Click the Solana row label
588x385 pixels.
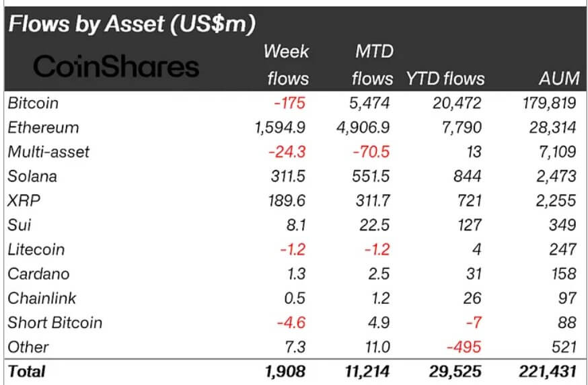[x=32, y=176]
